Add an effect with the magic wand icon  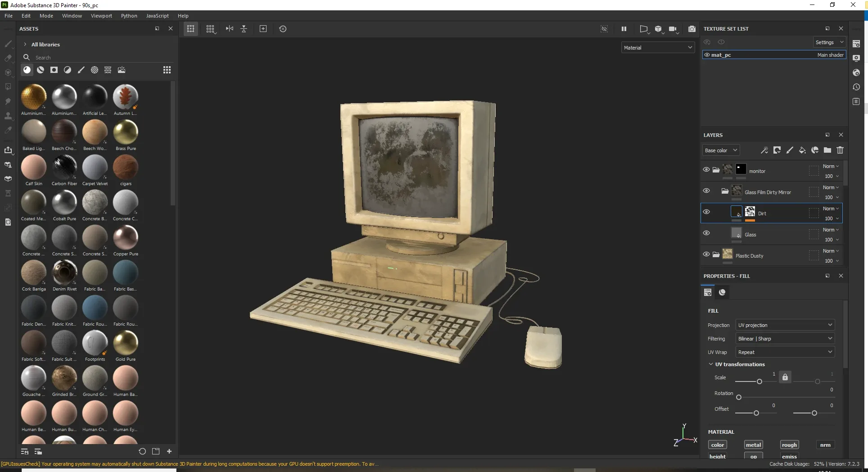tap(764, 150)
